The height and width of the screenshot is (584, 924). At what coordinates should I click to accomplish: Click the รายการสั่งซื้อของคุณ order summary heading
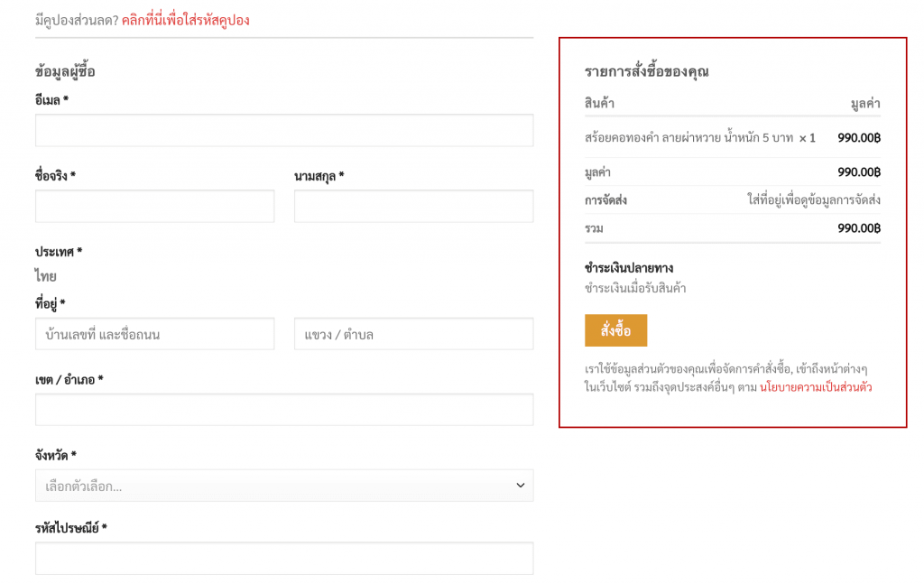point(646,71)
